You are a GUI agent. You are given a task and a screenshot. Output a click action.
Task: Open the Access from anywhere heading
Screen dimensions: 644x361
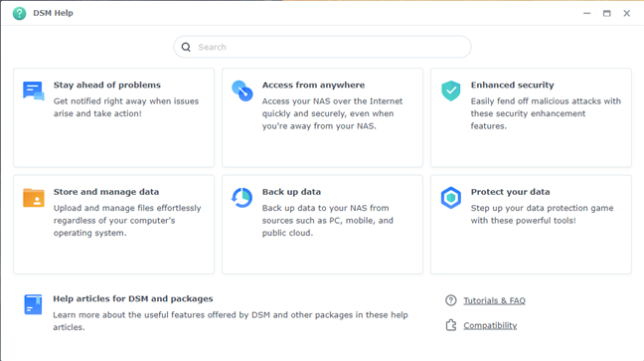tap(313, 86)
